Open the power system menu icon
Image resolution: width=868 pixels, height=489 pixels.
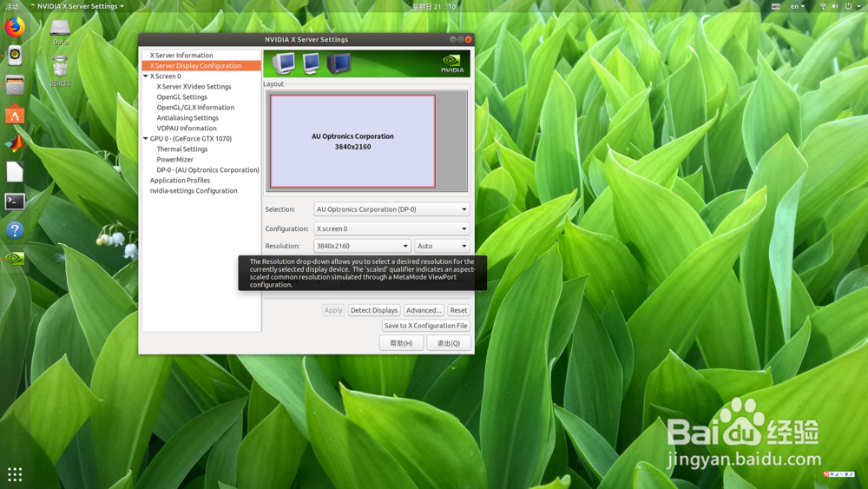(849, 7)
